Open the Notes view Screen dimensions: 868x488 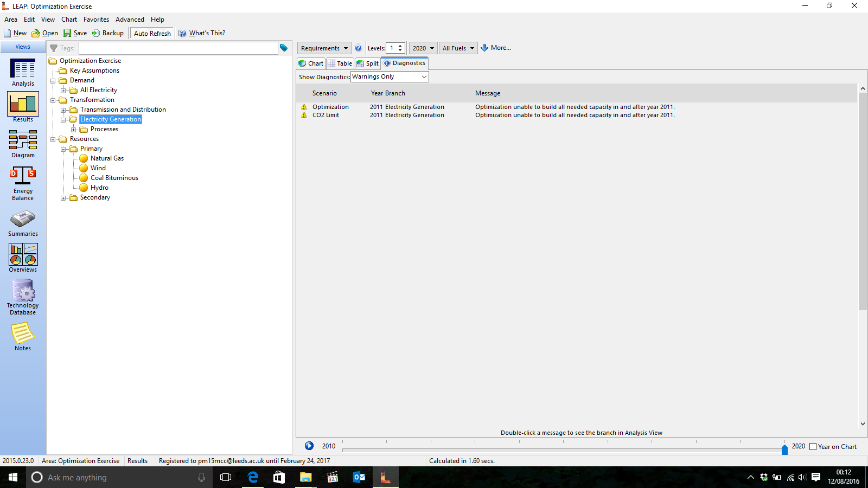pos(23,336)
